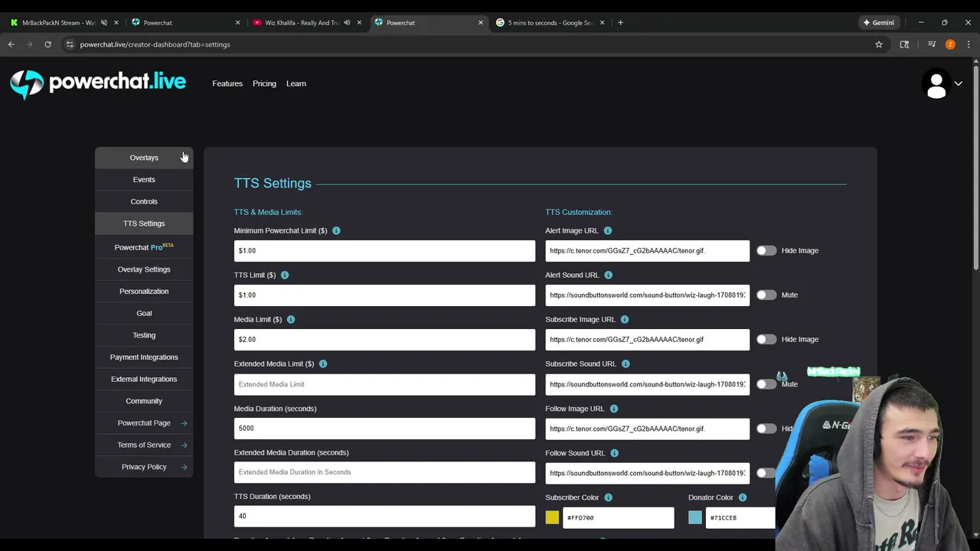Click info icon beside Follow Sound URL
Screen dimensions: 980x551
tap(615, 453)
